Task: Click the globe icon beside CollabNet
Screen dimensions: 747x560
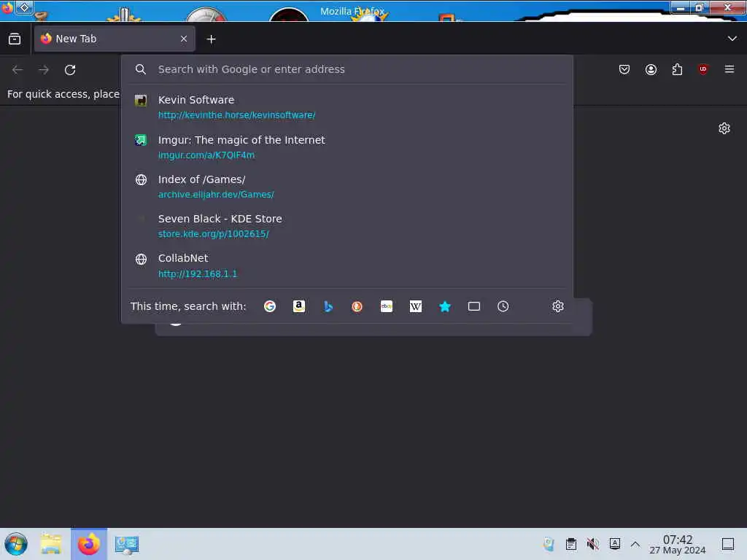Action: pyautogui.click(x=141, y=259)
